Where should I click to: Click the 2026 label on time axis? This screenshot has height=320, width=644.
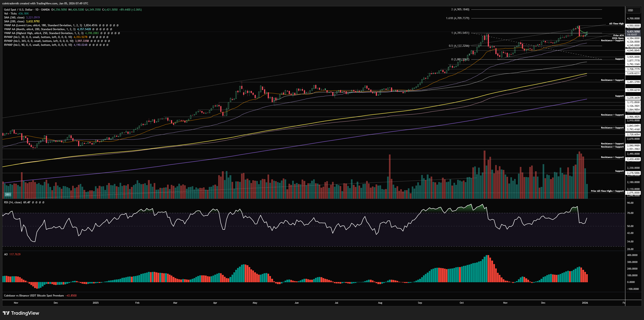[585, 303]
